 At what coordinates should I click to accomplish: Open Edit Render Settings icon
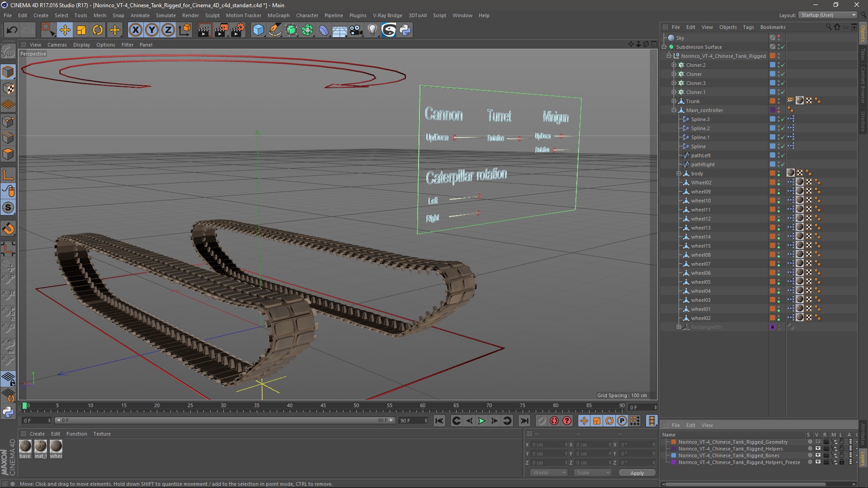pyautogui.click(x=238, y=30)
